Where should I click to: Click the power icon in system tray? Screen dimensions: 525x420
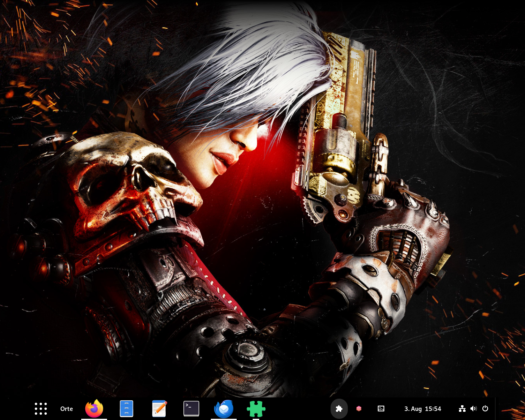(x=485, y=409)
